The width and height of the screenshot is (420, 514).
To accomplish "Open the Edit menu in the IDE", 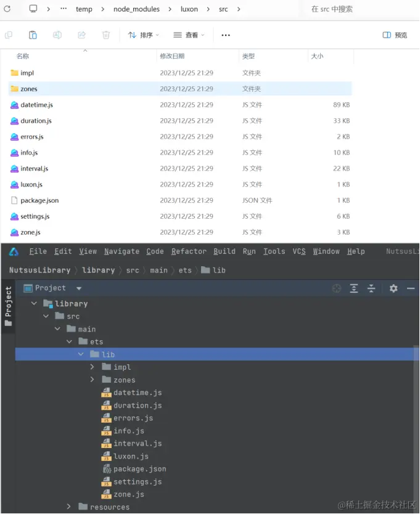I will click(63, 251).
